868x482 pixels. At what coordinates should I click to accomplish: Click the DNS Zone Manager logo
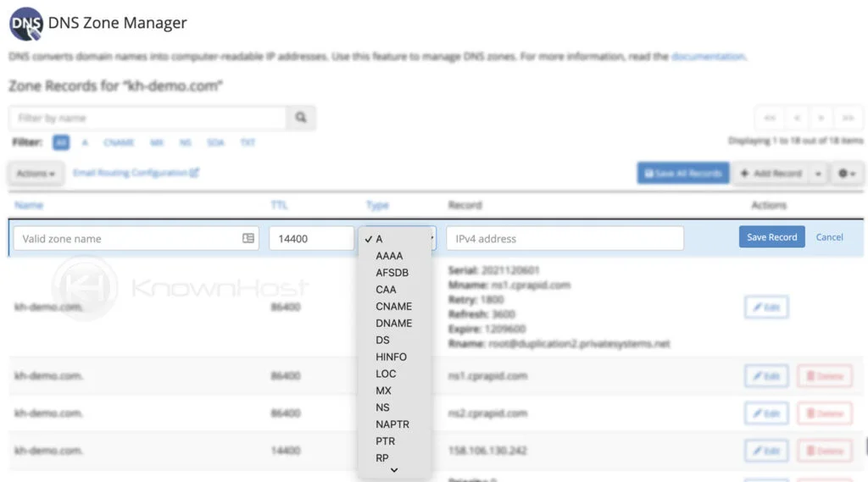tap(25, 24)
